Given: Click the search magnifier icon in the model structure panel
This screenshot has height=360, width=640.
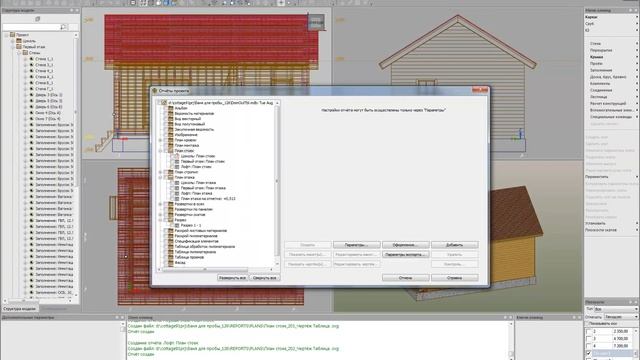Looking at the screenshot, I should click(63, 27).
